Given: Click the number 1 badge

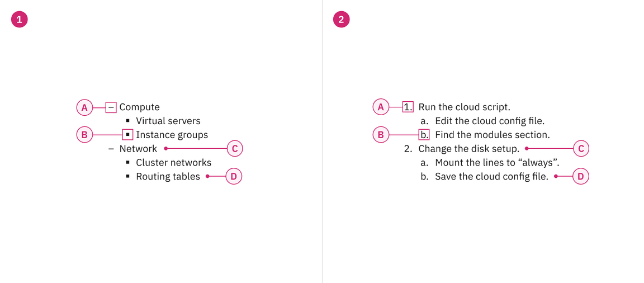Looking at the screenshot, I should [20, 20].
